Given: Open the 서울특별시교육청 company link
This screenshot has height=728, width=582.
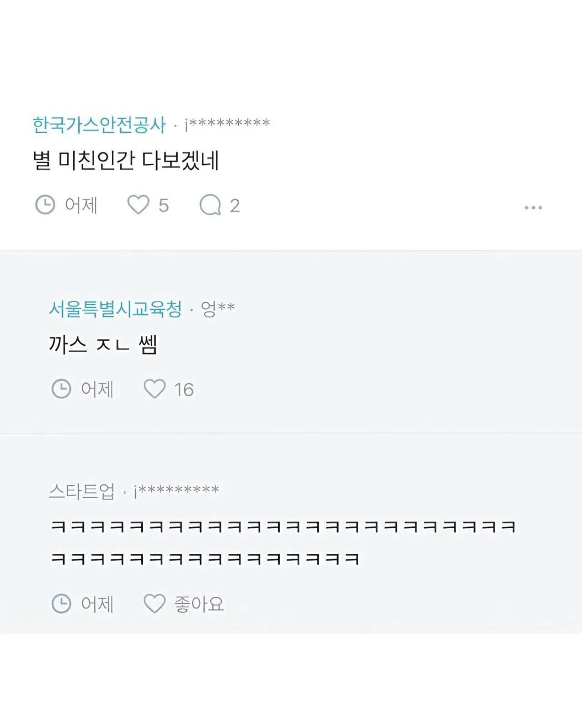Looking at the screenshot, I should click(115, 309).
